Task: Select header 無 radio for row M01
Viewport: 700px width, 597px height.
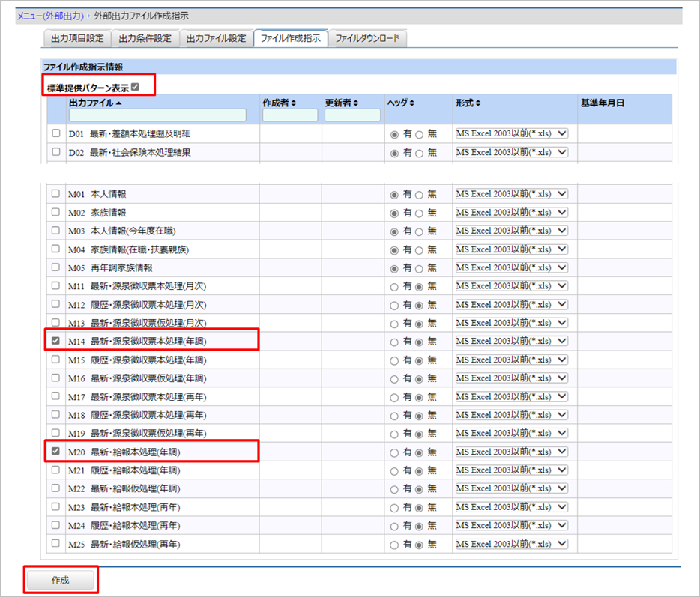Action: coord(419,195)
